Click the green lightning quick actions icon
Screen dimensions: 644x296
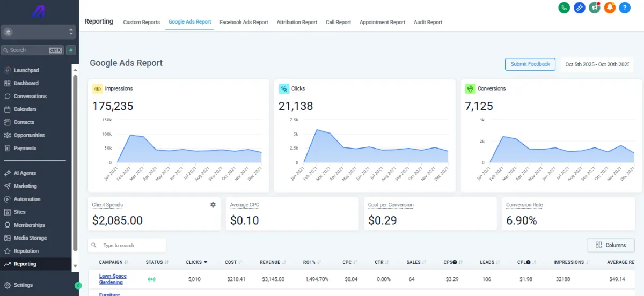point(71,50)
